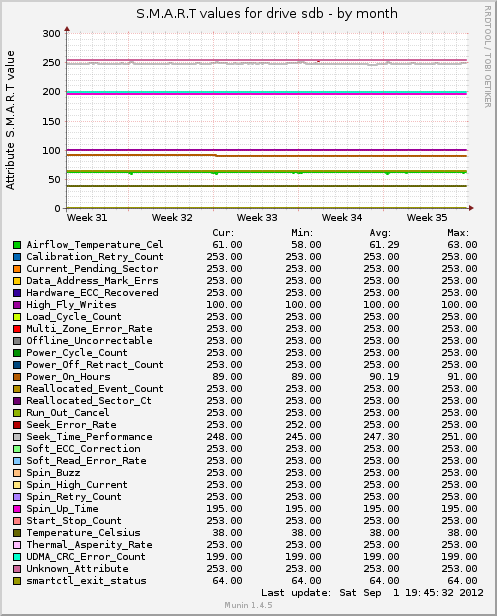Click the UDMA_CRC_Error_Count cyan legend swatch

[17, 557]
